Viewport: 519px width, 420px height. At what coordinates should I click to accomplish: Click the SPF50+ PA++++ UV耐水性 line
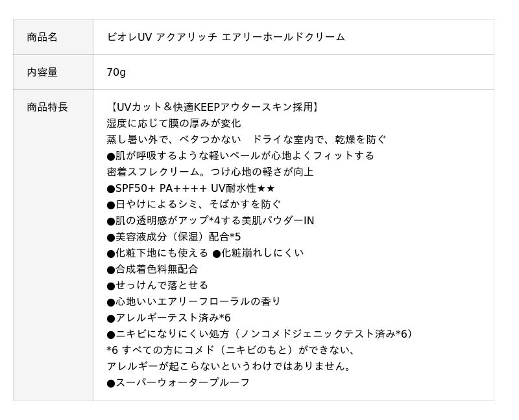[191, 188]
